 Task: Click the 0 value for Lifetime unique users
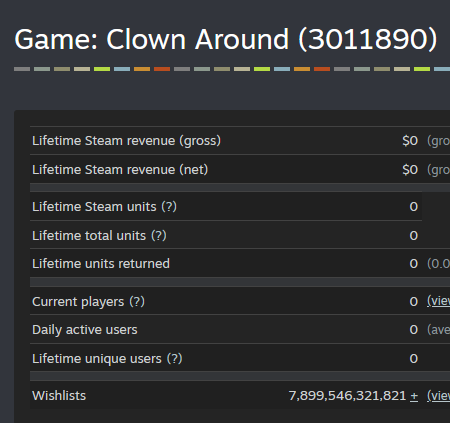pos(414,359)
